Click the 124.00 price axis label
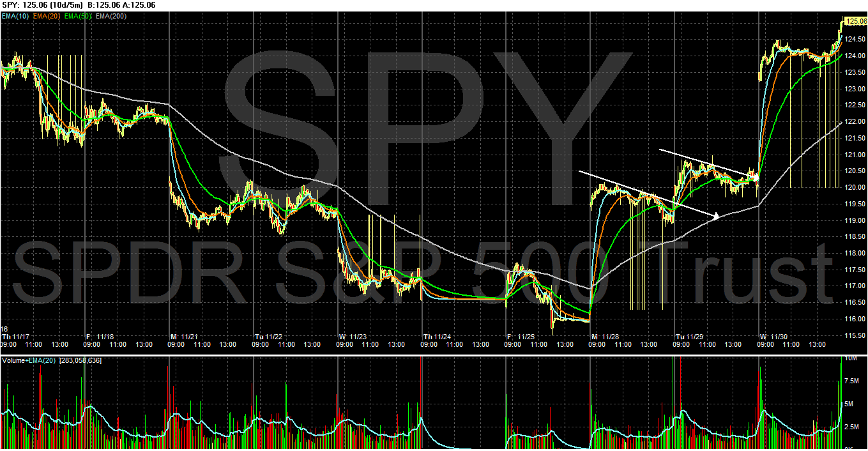The height and width of the screenshot is (451, 868). click(x=856, y=55)
